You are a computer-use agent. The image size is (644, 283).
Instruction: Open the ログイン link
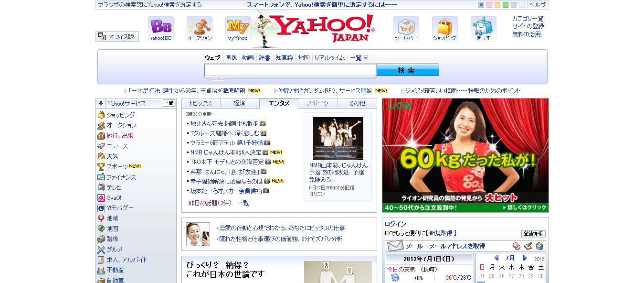[x=395, y=224]
